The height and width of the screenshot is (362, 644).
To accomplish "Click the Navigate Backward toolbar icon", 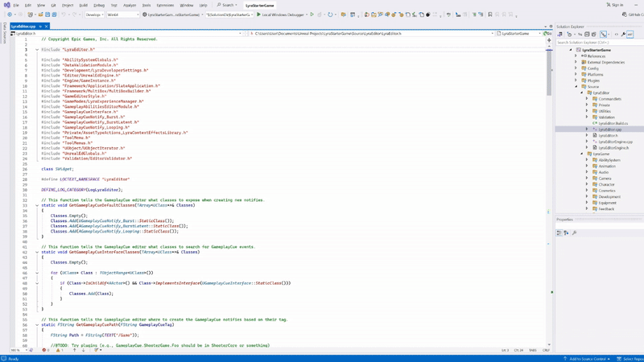I will 10,14.
